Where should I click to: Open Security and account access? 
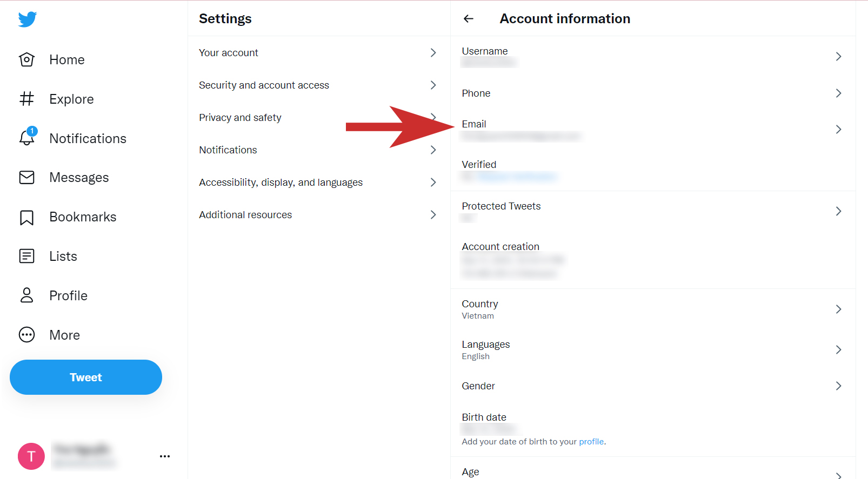(319, 85)
